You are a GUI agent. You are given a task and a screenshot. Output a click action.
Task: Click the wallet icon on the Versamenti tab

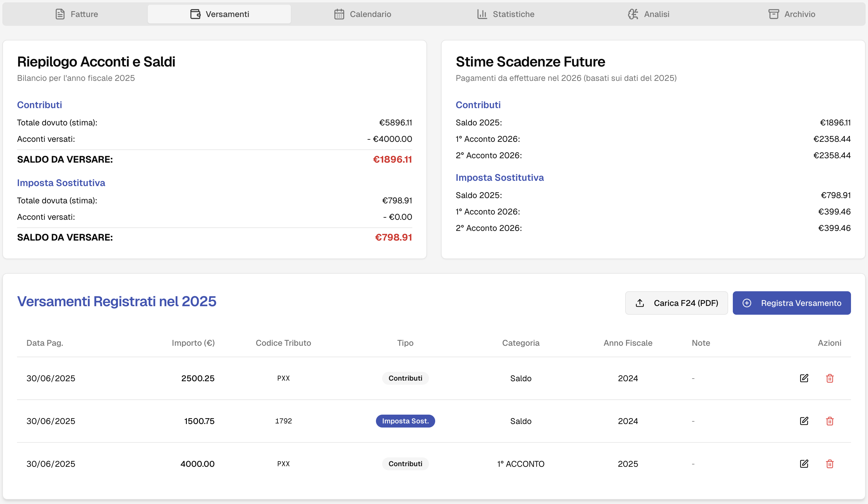point(195,14)
